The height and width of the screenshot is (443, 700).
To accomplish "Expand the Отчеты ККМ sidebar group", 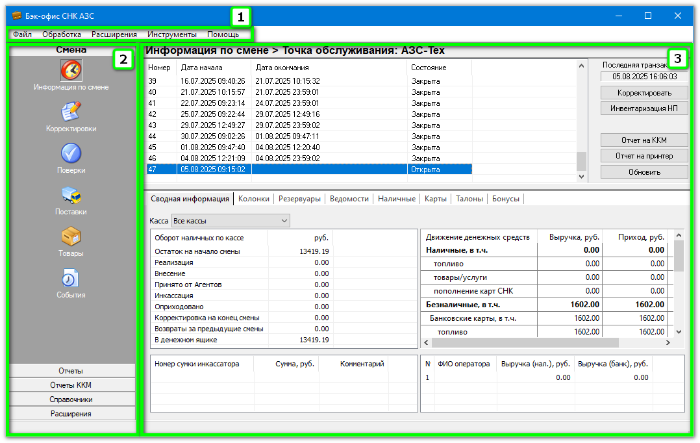I will (71, 385).
